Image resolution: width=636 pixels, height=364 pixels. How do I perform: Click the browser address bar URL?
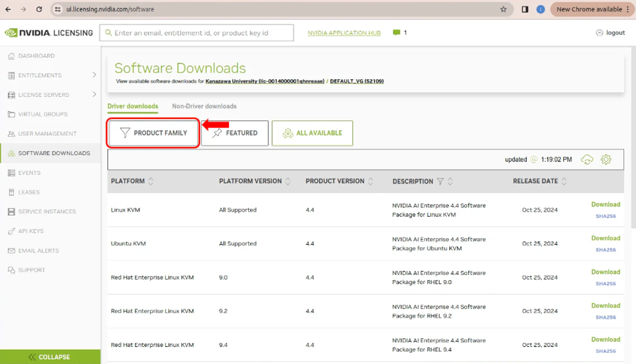tap(110, 9)
